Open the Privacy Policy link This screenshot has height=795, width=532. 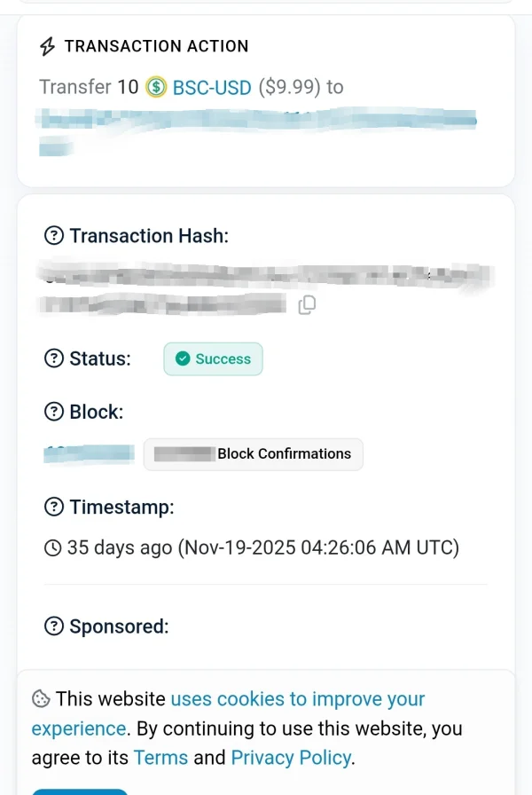291,758
